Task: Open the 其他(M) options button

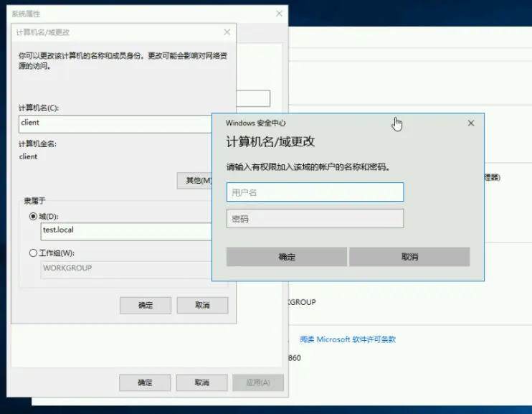Action: (x=195, y=181)
